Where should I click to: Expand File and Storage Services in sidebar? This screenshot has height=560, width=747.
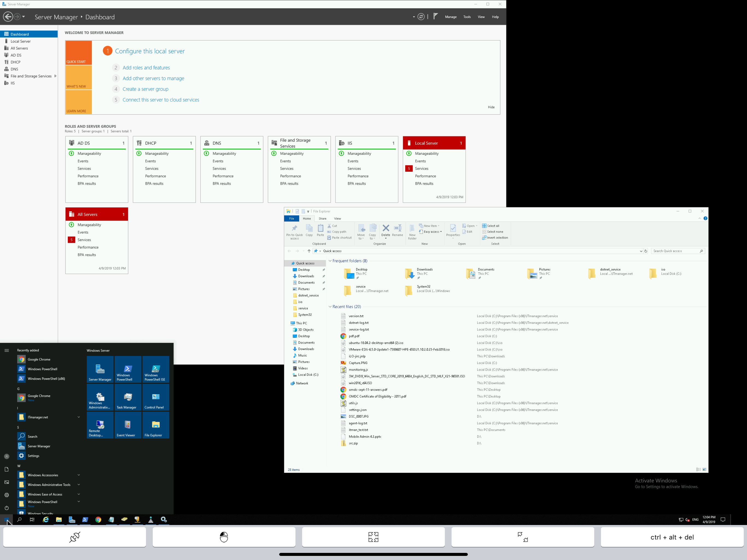(x=55, y=76)
